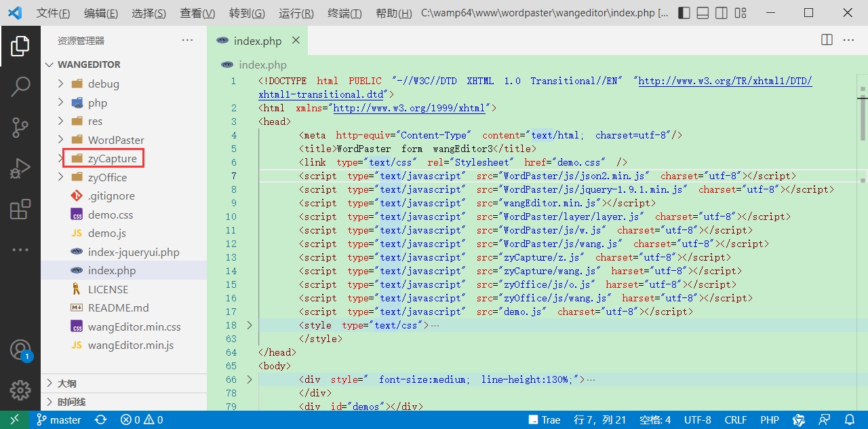
Task: Open the 终端(T) menu
Action: pyautogui.click(x=344, y=14)
